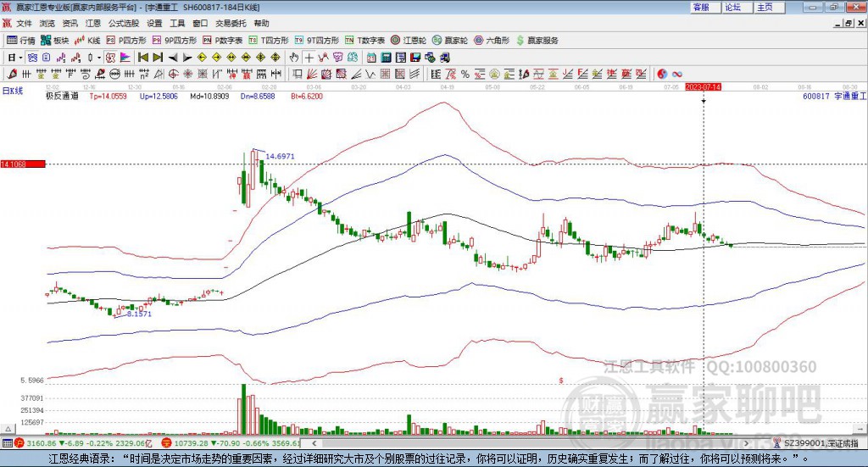Step chart right with black arrow
The width and height of the screenshot is (868, 467).
pos(187,58)
